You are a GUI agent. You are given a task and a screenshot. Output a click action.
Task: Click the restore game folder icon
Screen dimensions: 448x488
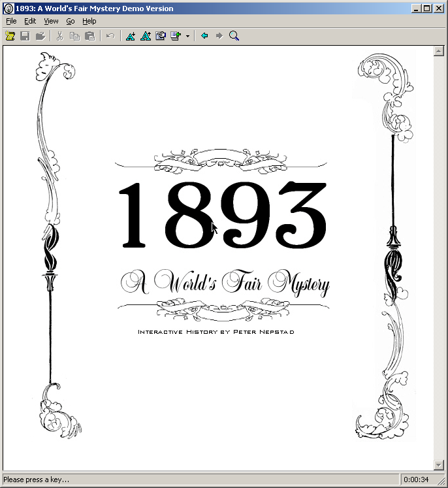(x=40, y=36)
